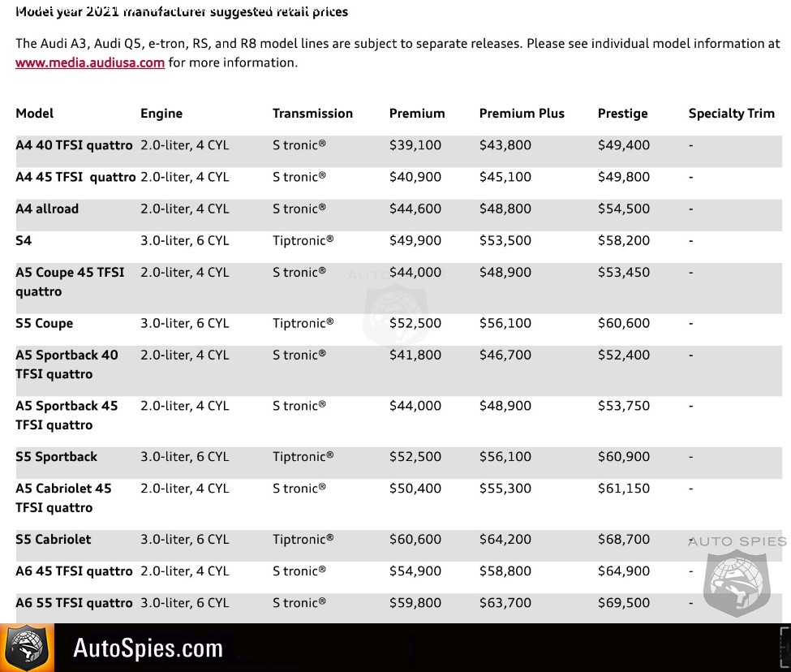Click the A4 40 TFSI quattro row label
The image size is (791, 672).
tap(74, 145)
